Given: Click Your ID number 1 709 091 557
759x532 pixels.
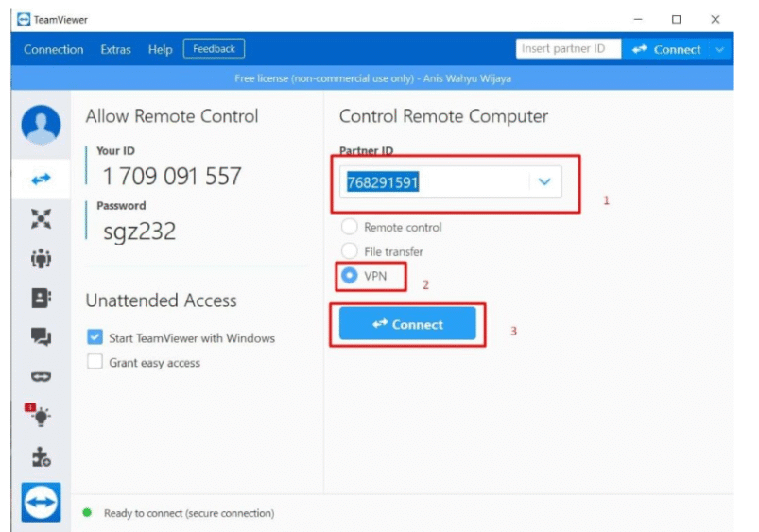Looking at the screenshot, I should pyautogui.click(x=172, y=176).
